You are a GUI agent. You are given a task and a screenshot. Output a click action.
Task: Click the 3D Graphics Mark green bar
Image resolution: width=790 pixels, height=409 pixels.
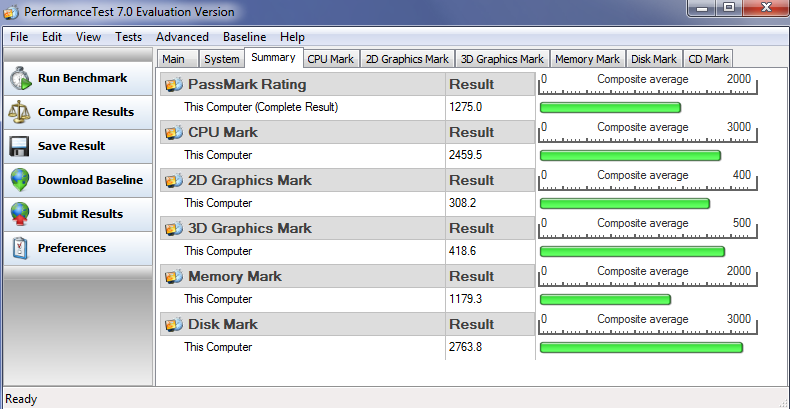tap(632, 251)
